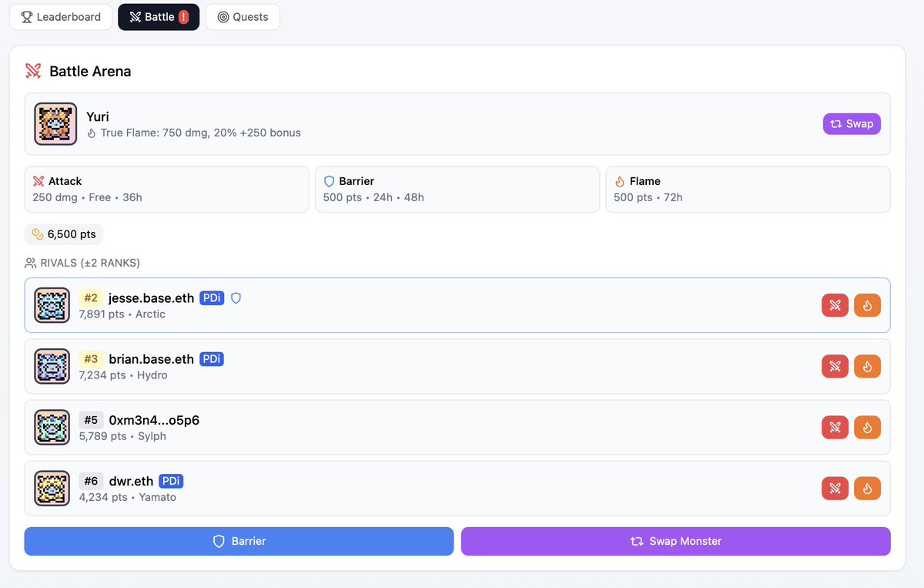Click the jesse.base.eth name

(152, 297)
